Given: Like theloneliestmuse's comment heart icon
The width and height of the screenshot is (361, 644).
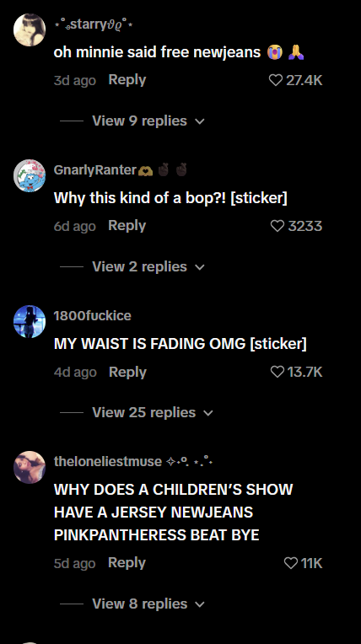Looking at the screenshot, I should [x=291, y=563].
